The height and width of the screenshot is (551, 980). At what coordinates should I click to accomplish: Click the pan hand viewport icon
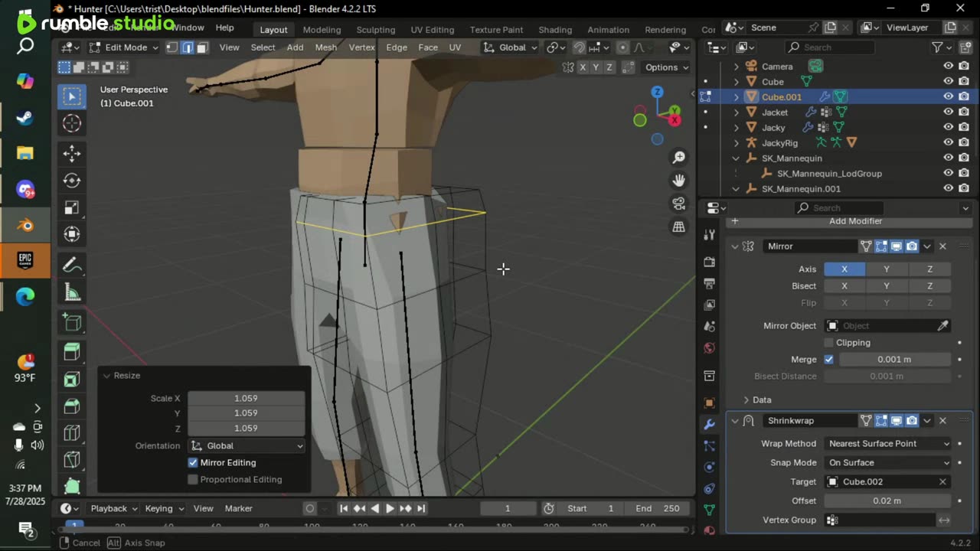tap(679, 181)
